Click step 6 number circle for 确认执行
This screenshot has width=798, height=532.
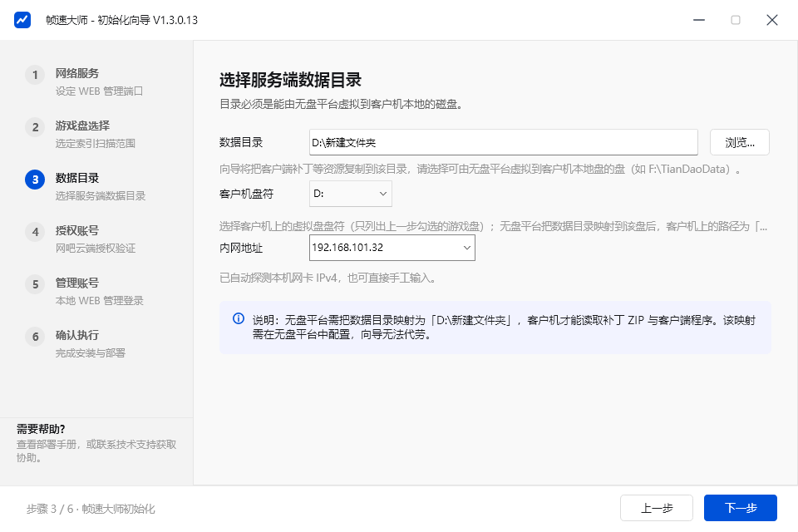(35, 337)
